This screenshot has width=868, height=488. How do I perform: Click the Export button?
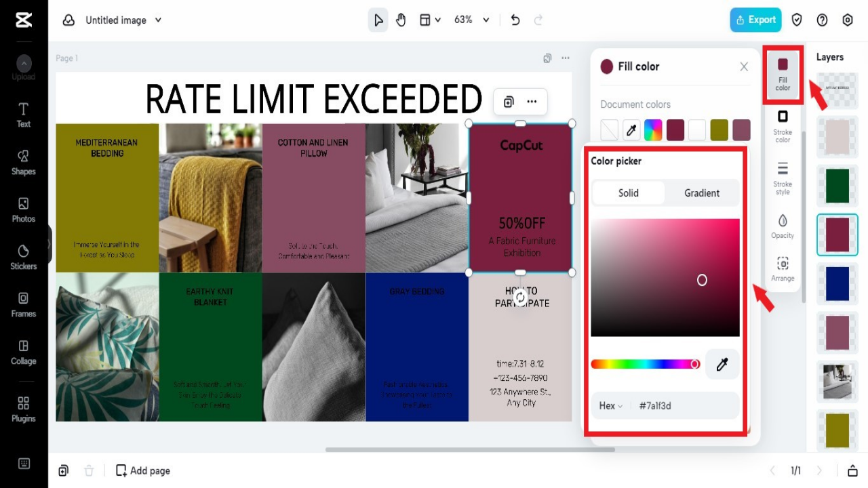[755, 20]
